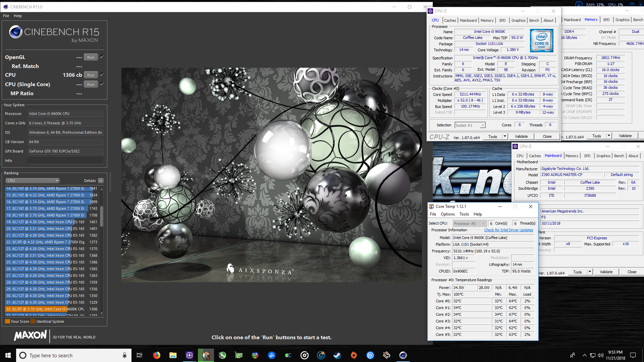Open the Processor #0 dropdown in Core Temp
This screenshot has width=644, height=362.
[470, 224]
